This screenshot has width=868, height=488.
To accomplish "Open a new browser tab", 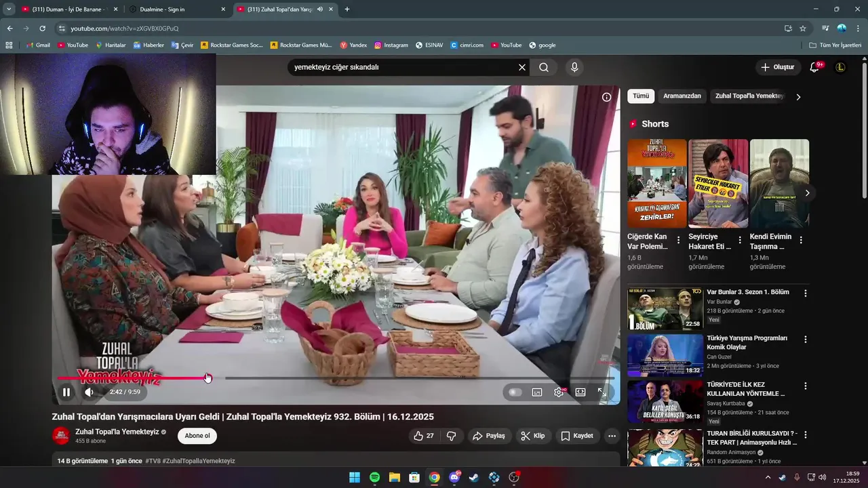I will [x=347, y=9].
